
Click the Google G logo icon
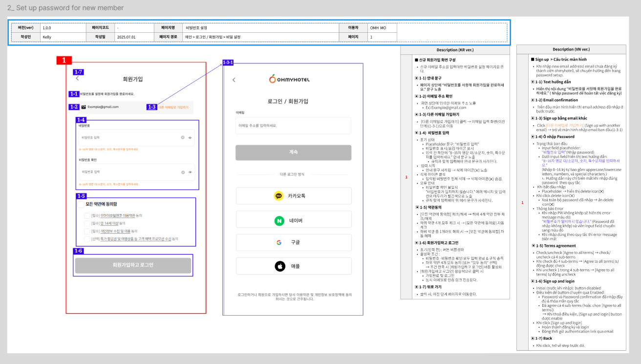(x=279, y=242)
